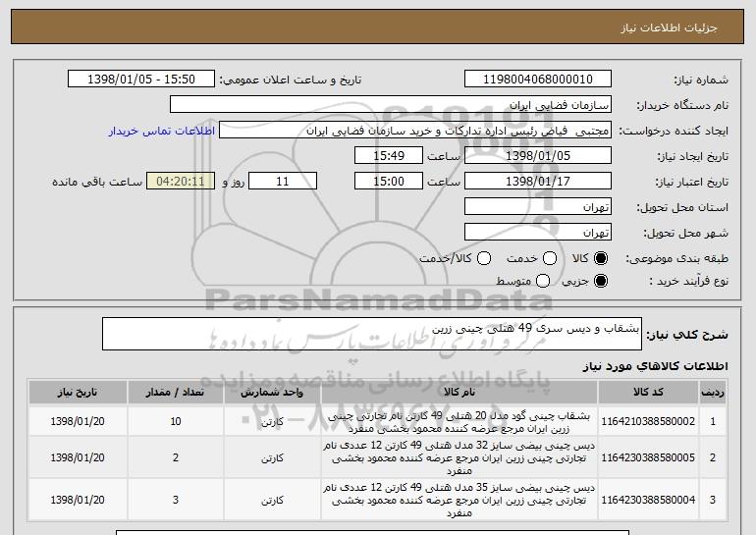
Task: Click the remaining days field 11
Action: click(283, 181)
